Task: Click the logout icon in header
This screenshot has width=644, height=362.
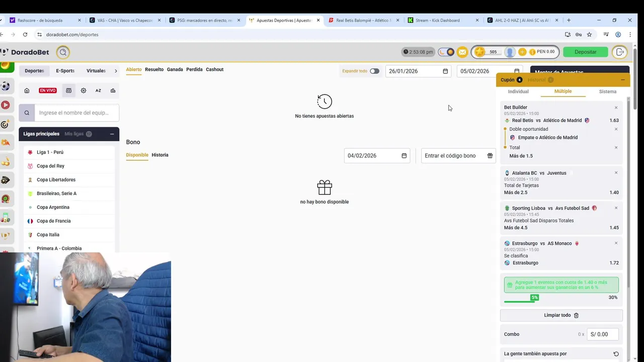Action: pyautogui.click(x=620, y=52)
